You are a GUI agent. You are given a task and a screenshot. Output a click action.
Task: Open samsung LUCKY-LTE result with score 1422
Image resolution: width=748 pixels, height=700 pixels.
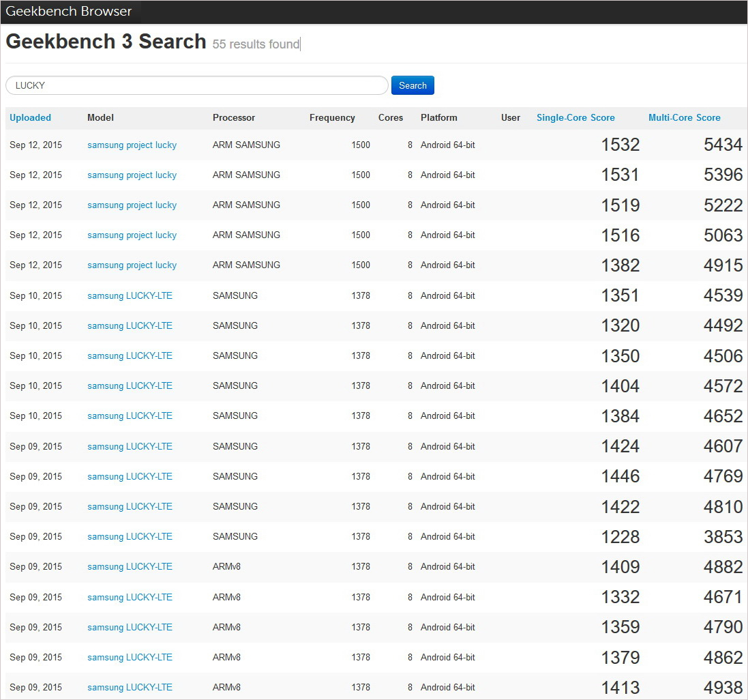coord(130,507)
